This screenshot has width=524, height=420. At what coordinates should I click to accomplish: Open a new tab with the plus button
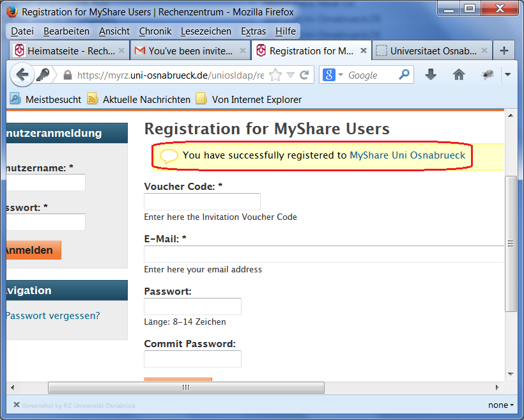pyautogui.click(x=504, y=51)
